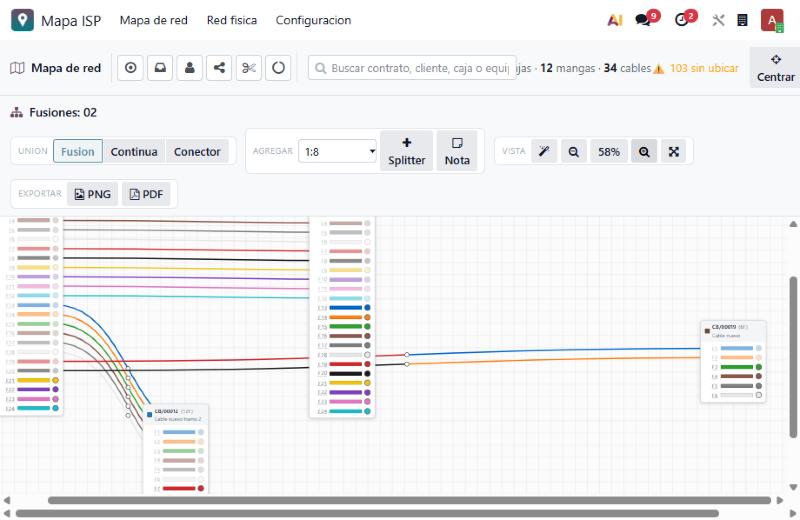
Task: Select the Fusion union mode
Action: point(78,152)
